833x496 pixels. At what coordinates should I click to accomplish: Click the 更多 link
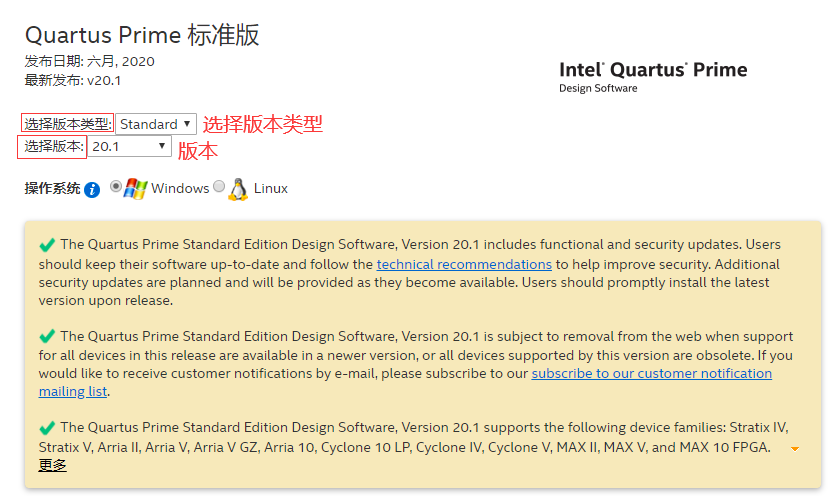click(53, 465)
